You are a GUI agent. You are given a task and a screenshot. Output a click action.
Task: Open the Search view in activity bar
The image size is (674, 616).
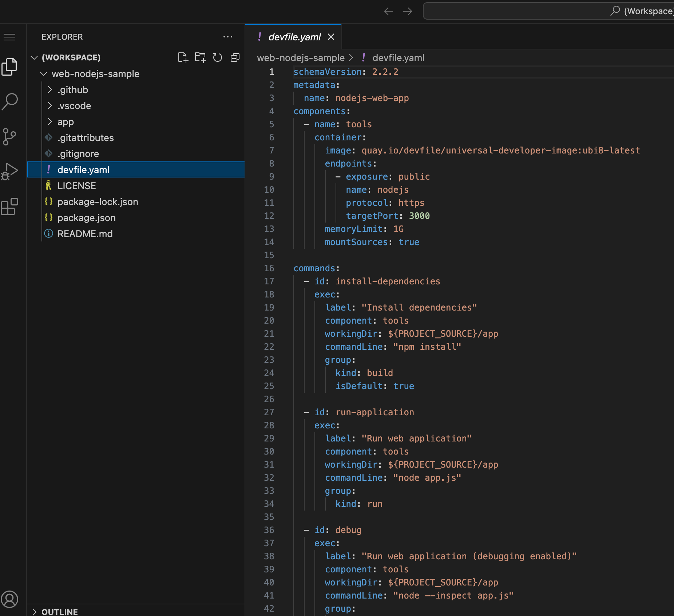[x=10, y=101]
